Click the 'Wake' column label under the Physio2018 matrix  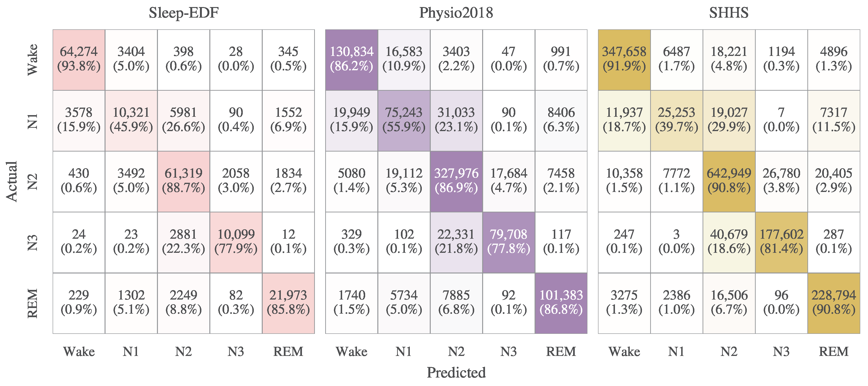point(352,352)
